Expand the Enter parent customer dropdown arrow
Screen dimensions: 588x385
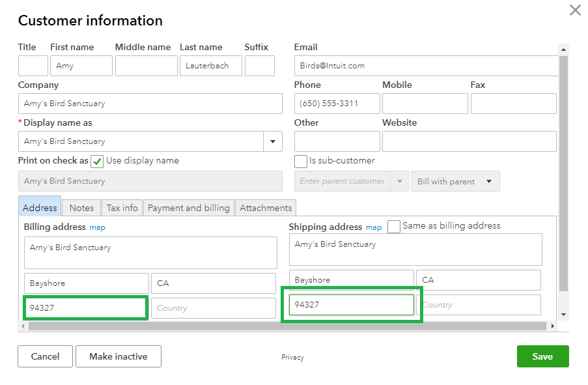[400, 181]
